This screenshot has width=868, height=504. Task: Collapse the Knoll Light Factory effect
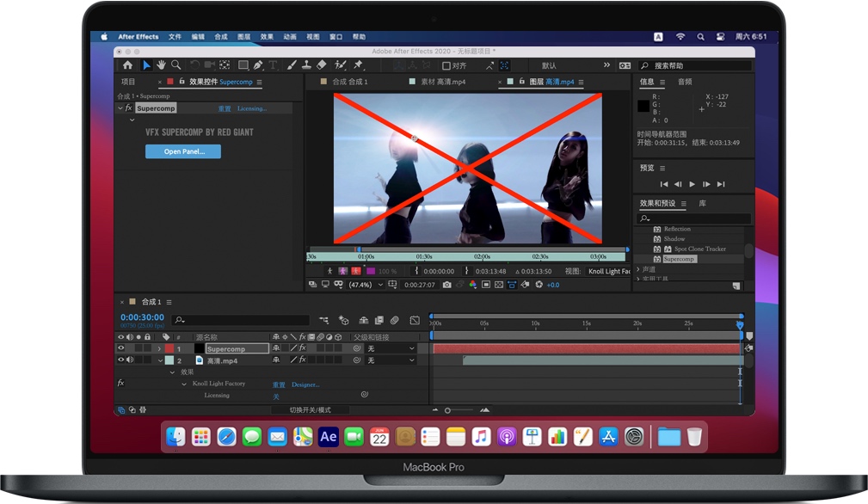(x=184, y=384)
